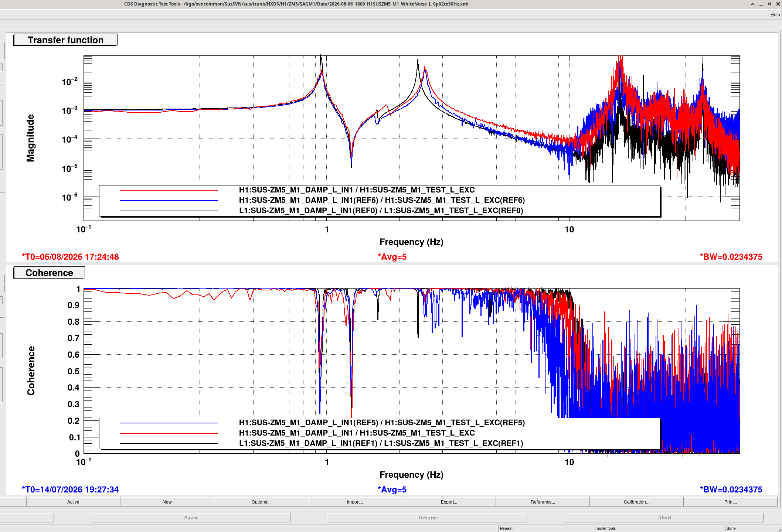This screenshot has height=532, width=782.
Task: Pause the measurement
Action: pos(191,518)
